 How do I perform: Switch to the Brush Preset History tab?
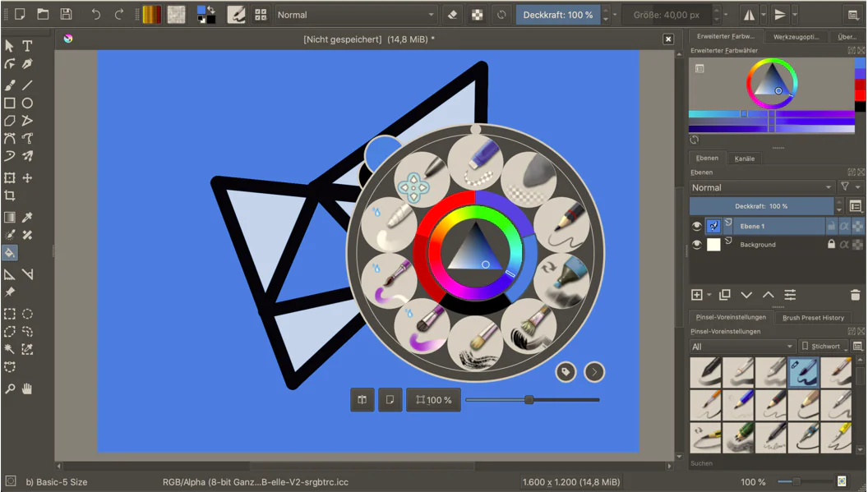(815, 317)
